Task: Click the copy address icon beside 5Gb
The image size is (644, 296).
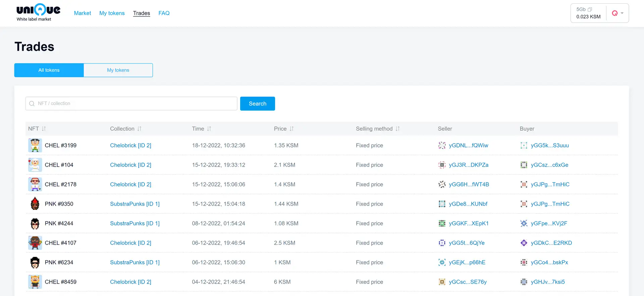Action: coord(590,9)
